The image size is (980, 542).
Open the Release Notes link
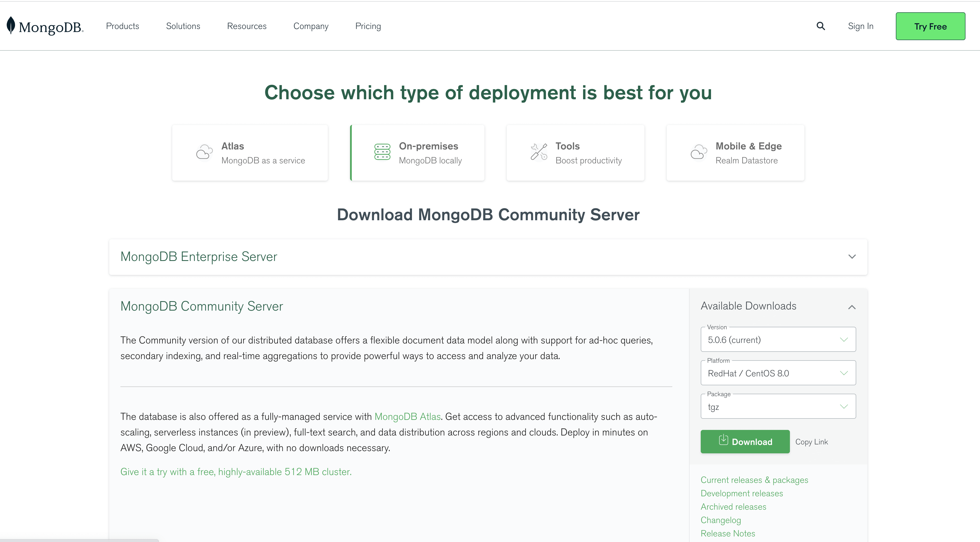tap(727, 533)
